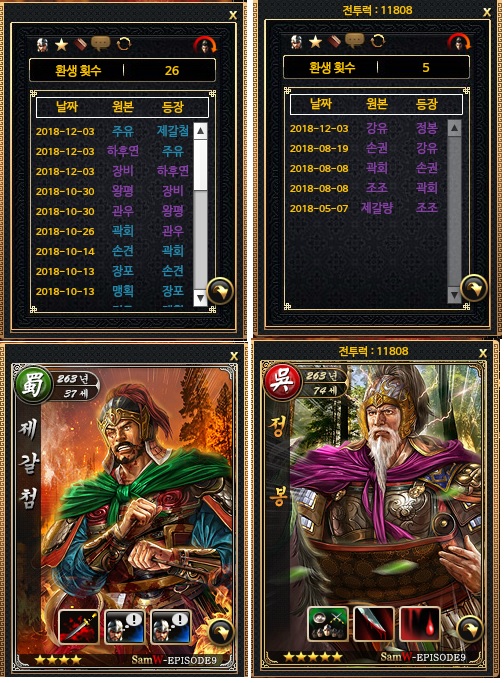Screen dimensions: 504x683
Task: Click the bloody sword skill on 제갈첨 card
Action: pyautogui.click(x=78, y=626)
